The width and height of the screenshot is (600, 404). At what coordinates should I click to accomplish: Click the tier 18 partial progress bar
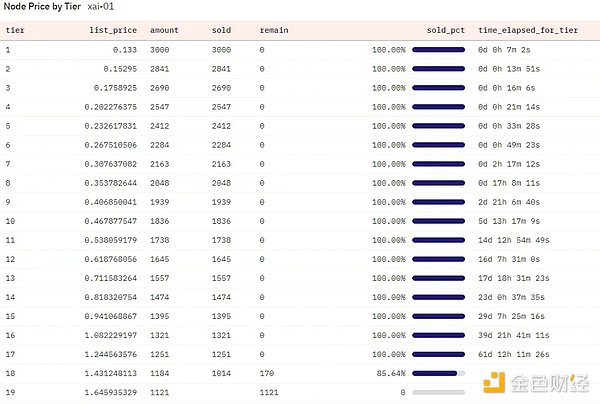[x=438, y=373]
